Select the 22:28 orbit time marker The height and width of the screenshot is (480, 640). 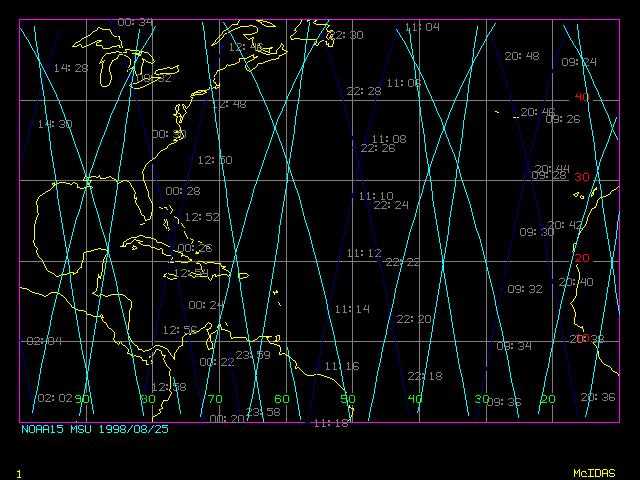pos(364,91)
